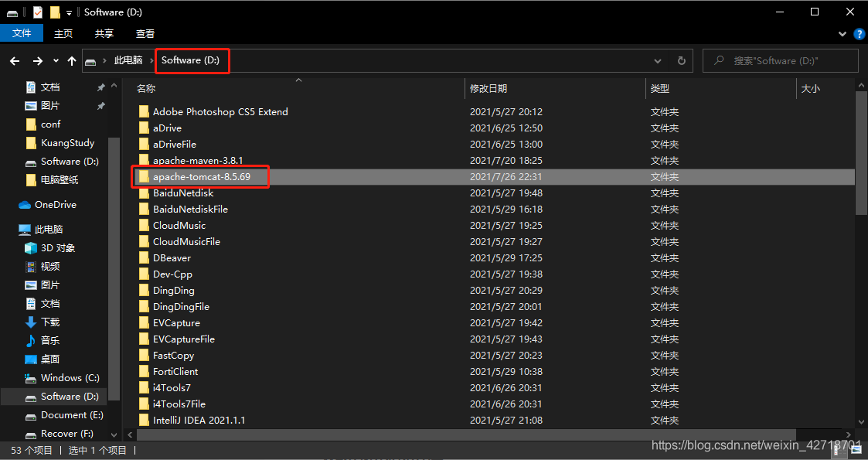Select OneDrive in the navigation pane
Viewport: 868px width, 460px height.
point(56,205)
